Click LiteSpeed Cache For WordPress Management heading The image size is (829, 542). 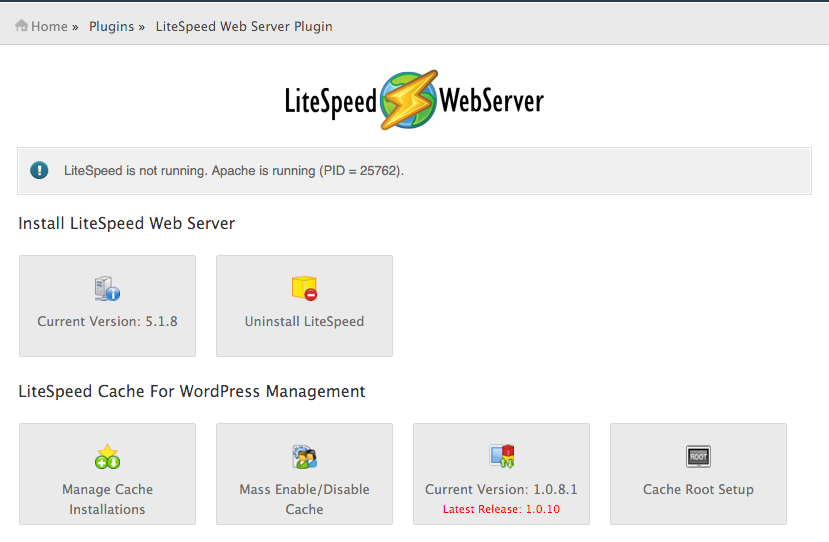pos(191,391)
